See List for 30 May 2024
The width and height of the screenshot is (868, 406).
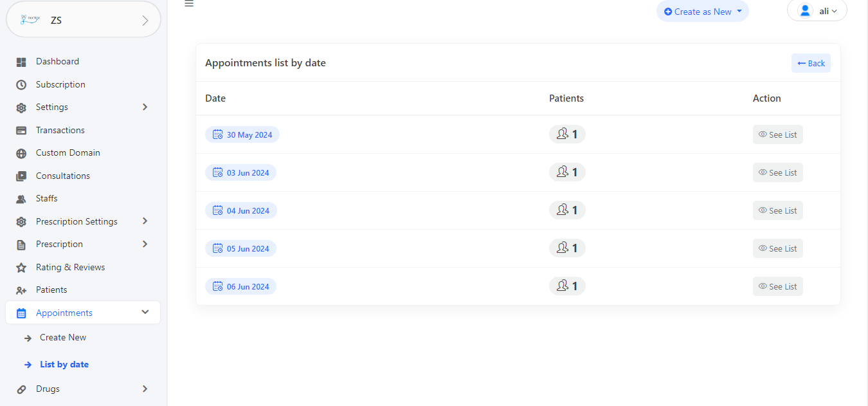click(x=778, y=134)
